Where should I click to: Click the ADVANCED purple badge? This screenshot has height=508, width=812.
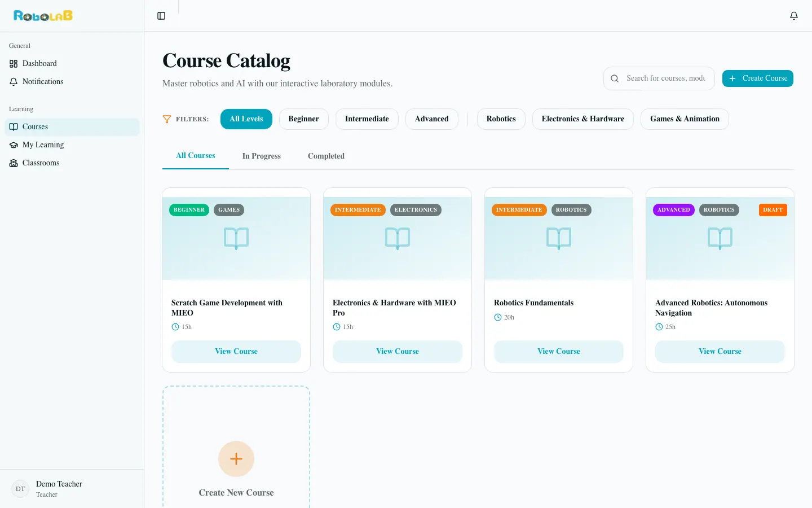point(674,210)
